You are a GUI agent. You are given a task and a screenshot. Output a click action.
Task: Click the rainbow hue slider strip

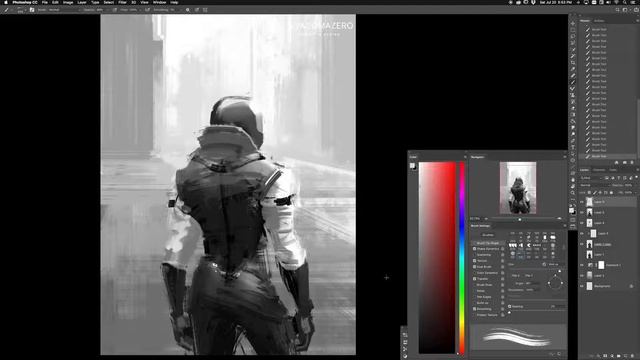(x=462, y=258)
